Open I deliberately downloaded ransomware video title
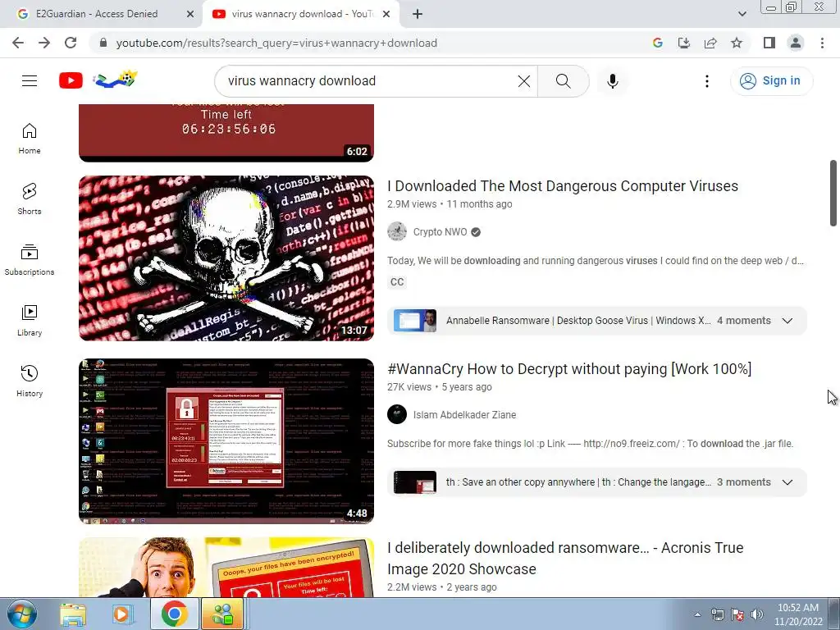The height and width of the screenshot is (630, 840). coord(565,558)
